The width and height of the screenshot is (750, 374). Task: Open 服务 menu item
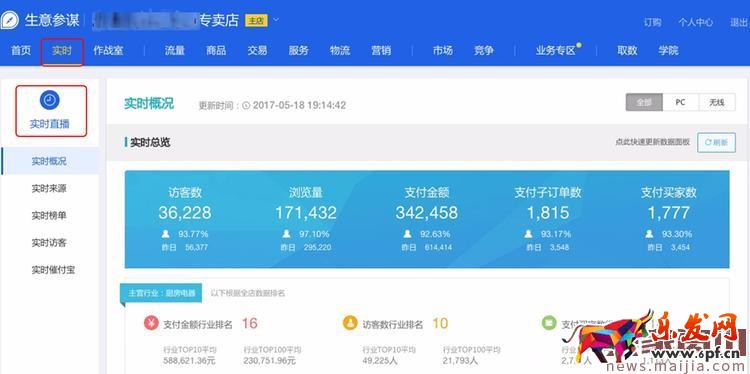(x=298, y=50)
